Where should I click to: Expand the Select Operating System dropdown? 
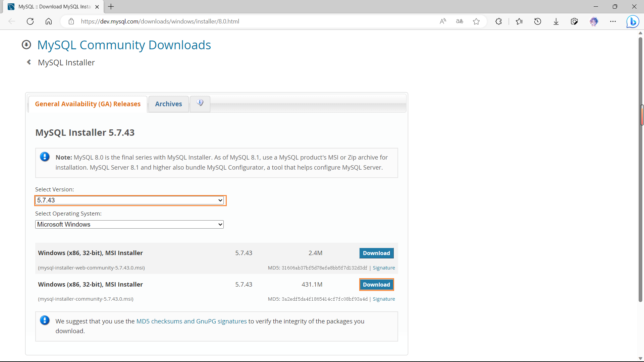click(x=129, y=225)
